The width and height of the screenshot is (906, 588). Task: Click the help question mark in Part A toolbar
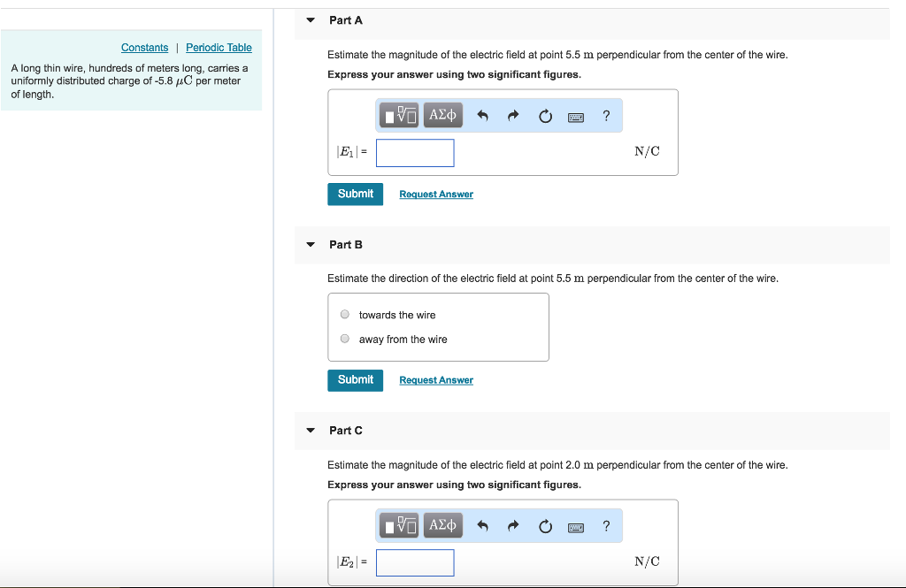click(606, 114)
